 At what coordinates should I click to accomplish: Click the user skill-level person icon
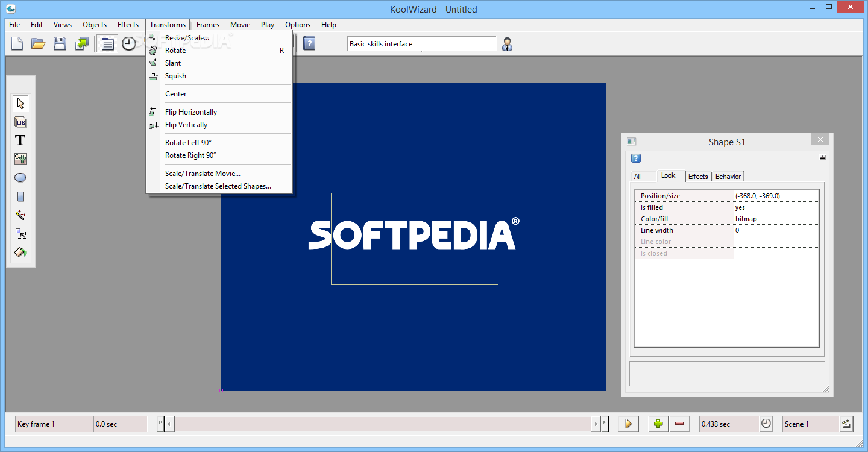tap(507, 43)
